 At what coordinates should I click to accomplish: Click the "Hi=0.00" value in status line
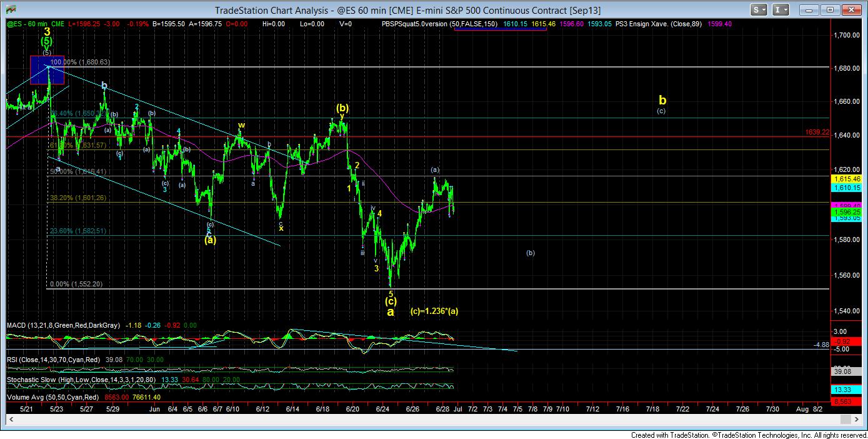point(274,24)
